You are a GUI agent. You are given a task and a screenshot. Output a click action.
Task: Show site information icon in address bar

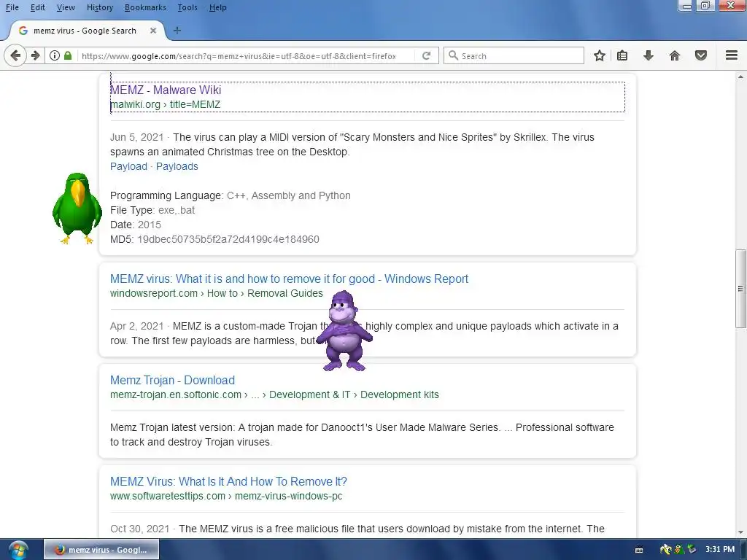[55, 55]
